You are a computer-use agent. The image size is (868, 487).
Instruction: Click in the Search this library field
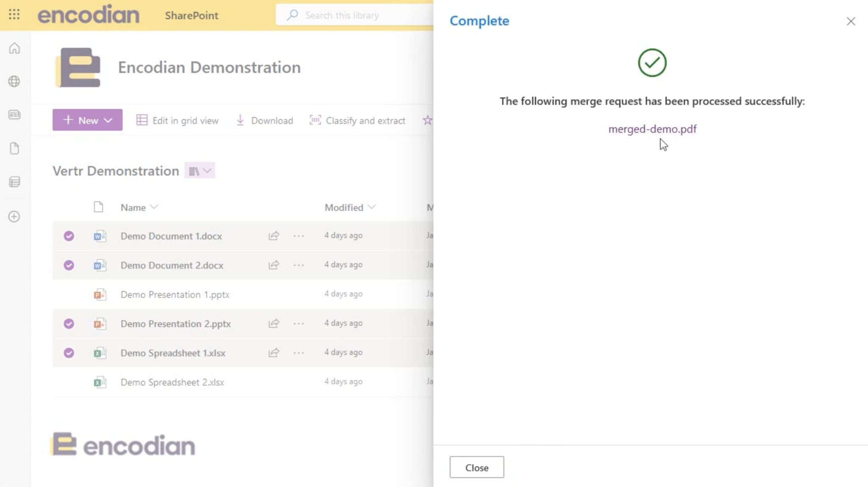355,15
